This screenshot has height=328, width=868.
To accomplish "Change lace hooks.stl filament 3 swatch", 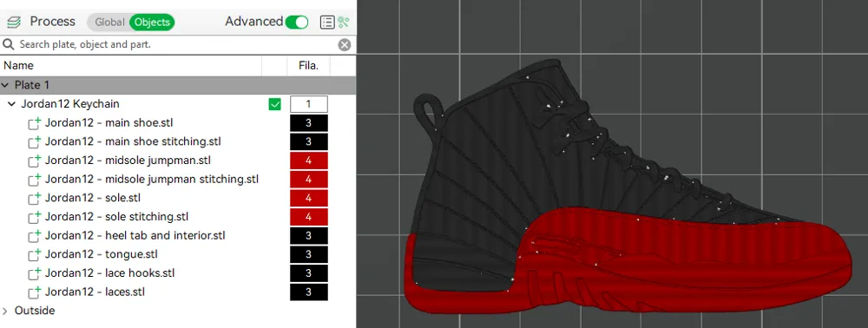I will (x=308, y=273).
